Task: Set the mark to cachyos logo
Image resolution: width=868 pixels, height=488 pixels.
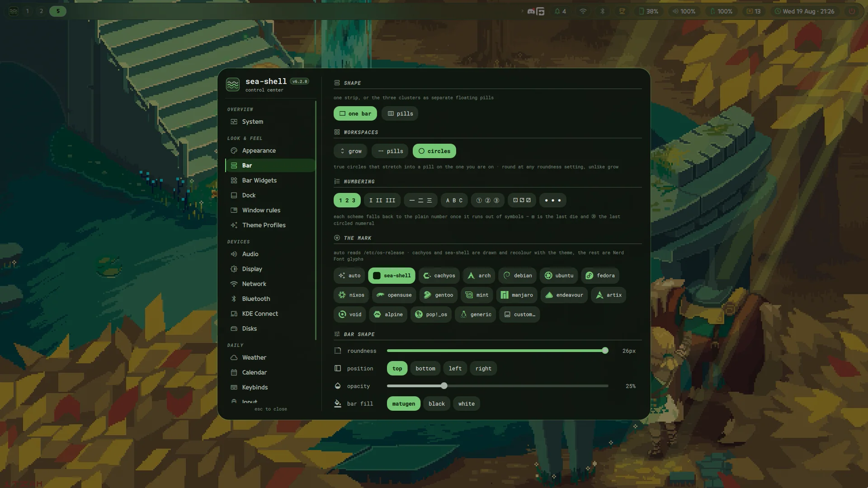Action: [x=439, y=276]
